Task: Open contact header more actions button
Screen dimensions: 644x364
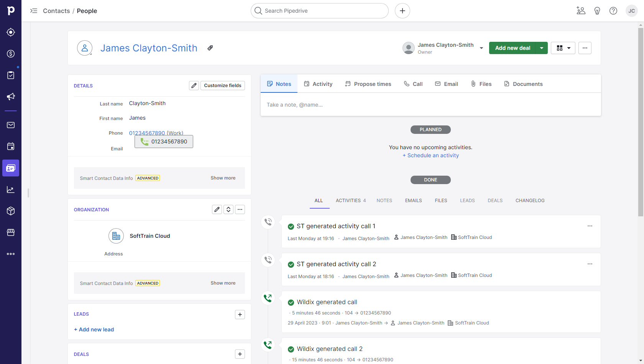Action: pos(585,48)
